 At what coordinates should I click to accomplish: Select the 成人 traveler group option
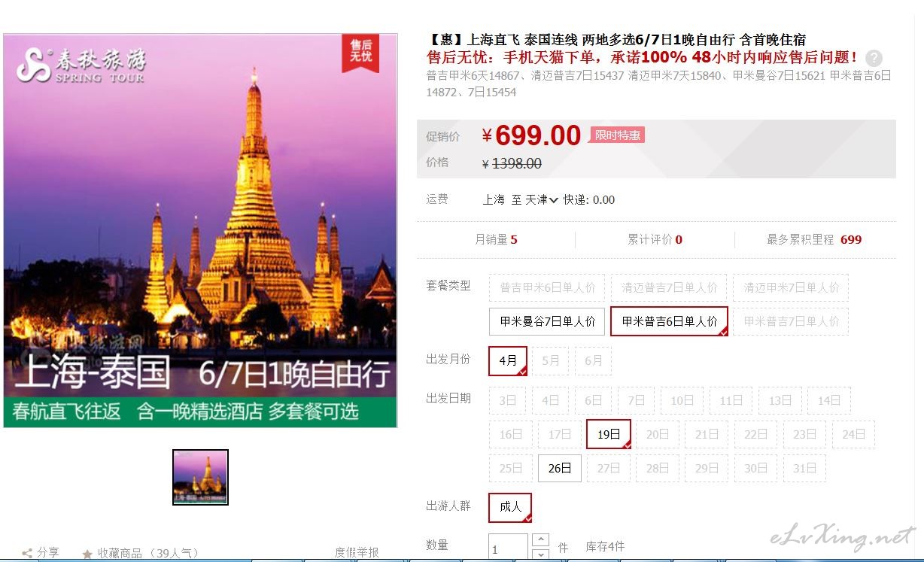pos(510,507)
